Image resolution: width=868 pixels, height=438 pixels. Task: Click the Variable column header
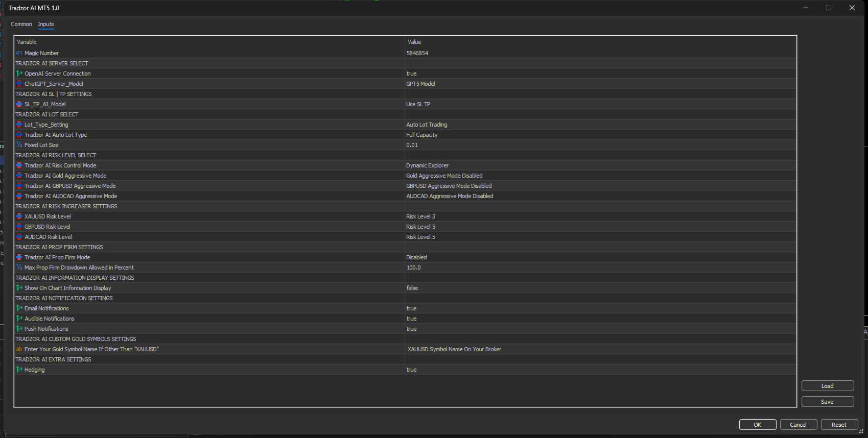pos(209,42)
